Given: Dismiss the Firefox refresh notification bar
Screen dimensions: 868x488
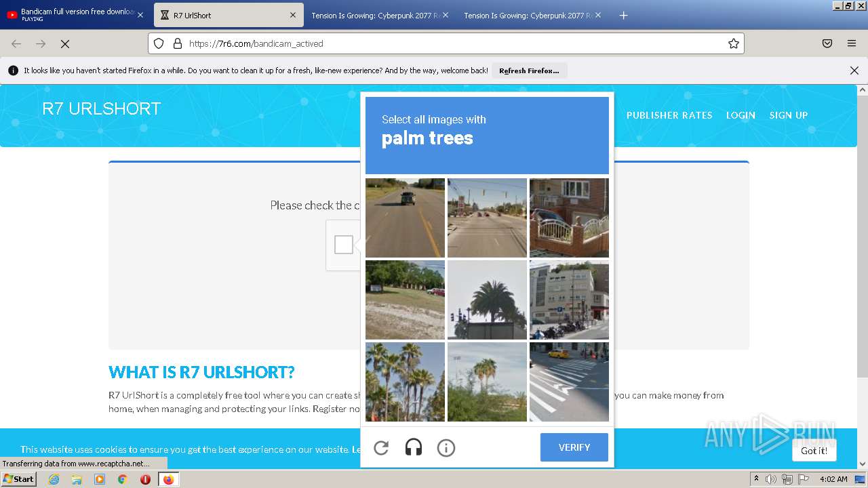Looking at the screenshot, I should 854,70.
